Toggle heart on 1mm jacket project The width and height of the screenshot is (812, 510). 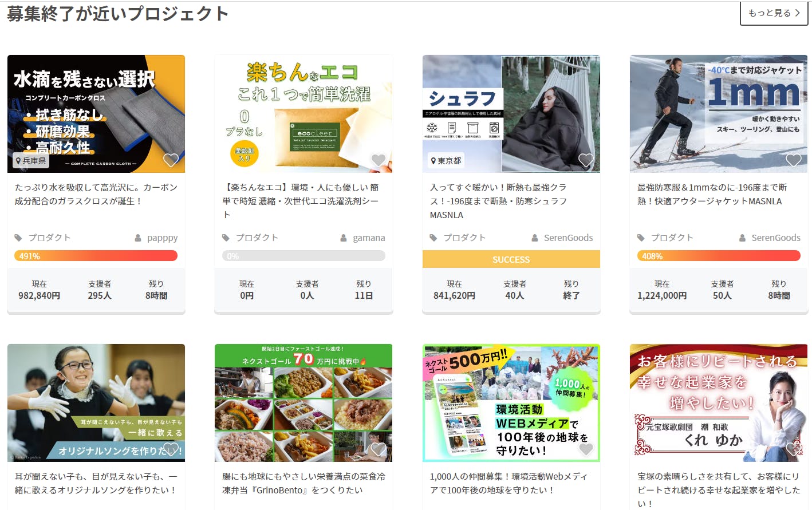point(794,160)
